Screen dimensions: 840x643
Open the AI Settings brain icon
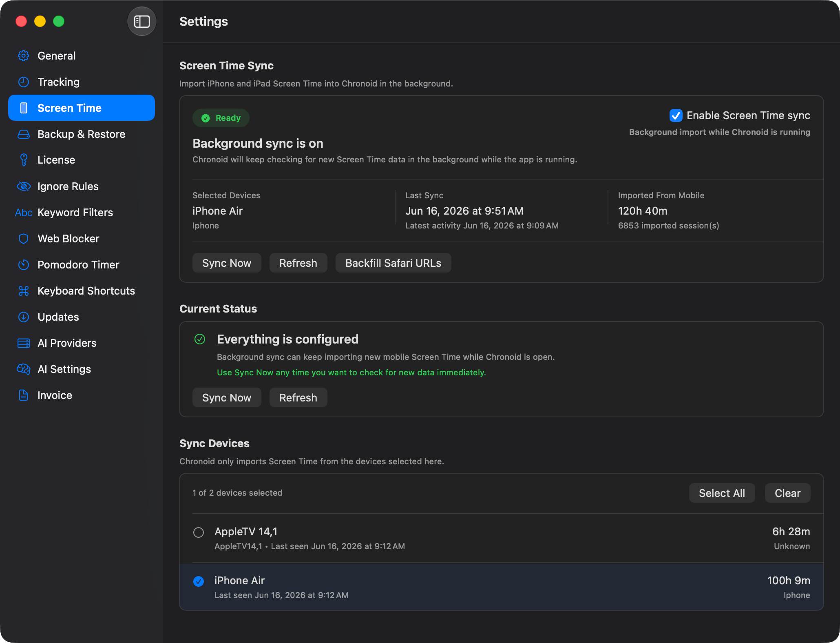tap(24, 369)
